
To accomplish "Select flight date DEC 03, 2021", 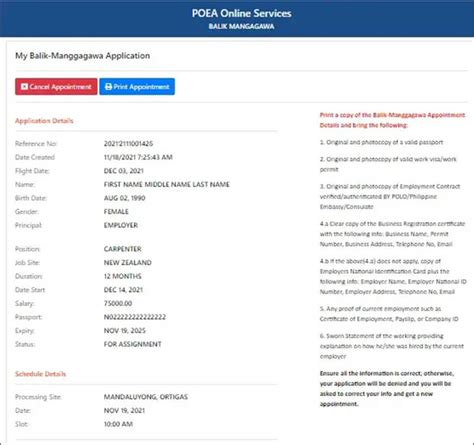I will (124, 171).
